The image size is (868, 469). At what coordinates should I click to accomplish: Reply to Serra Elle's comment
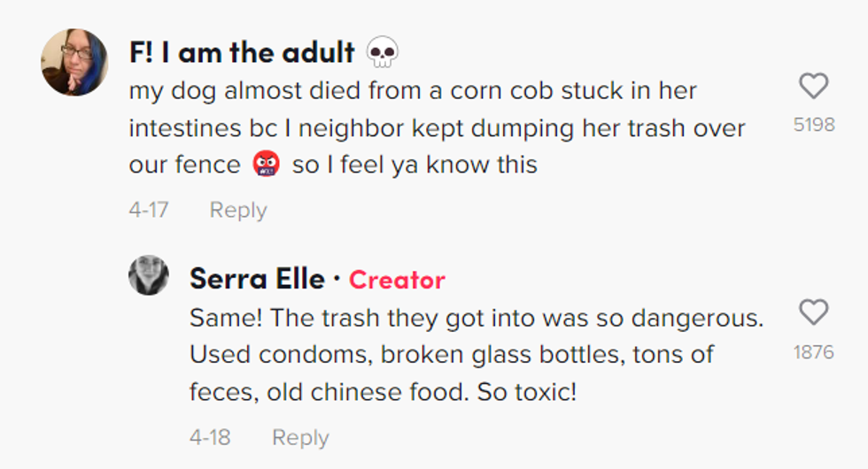[x=299, y=437]
